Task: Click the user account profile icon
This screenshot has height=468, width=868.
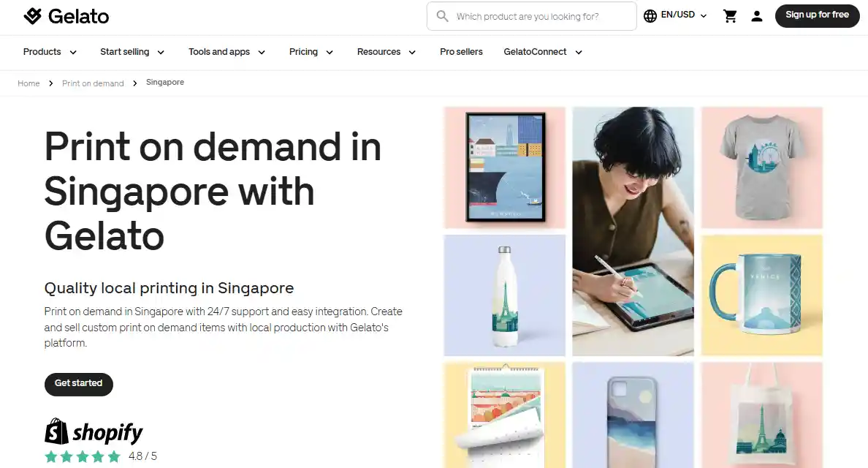Action: coord(757,16)
